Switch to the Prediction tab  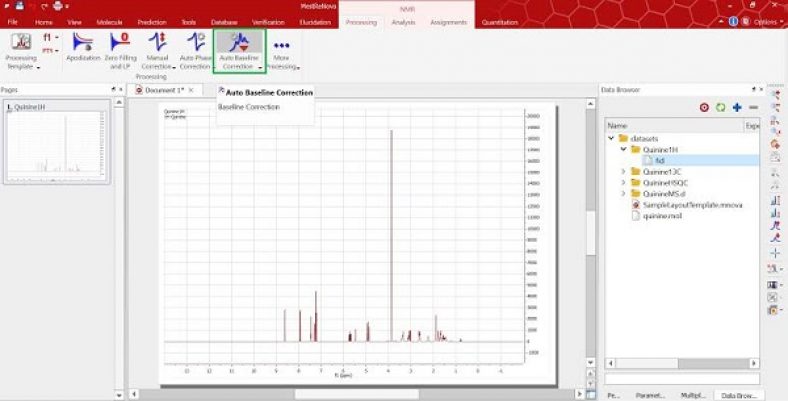(152, 22)
